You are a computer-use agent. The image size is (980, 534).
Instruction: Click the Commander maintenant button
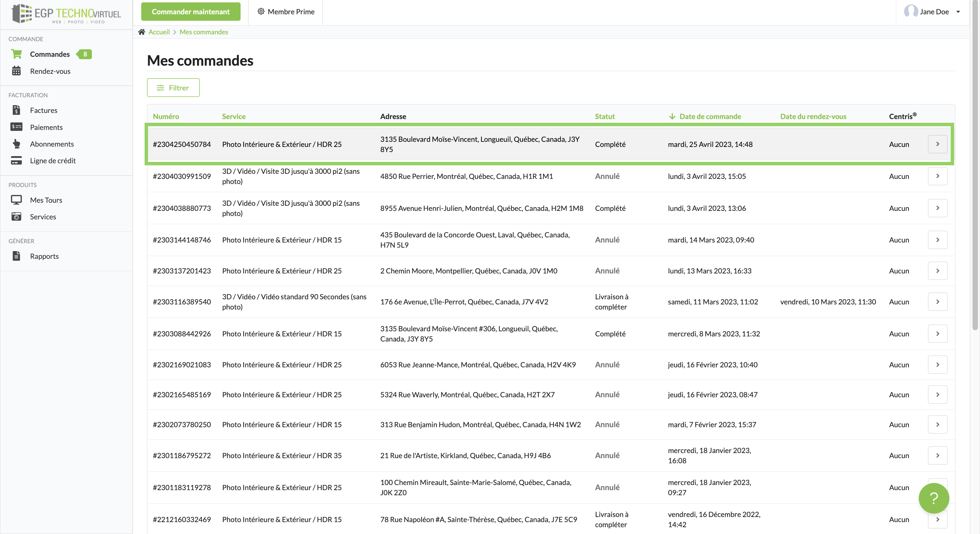click(x=191, y=12)
